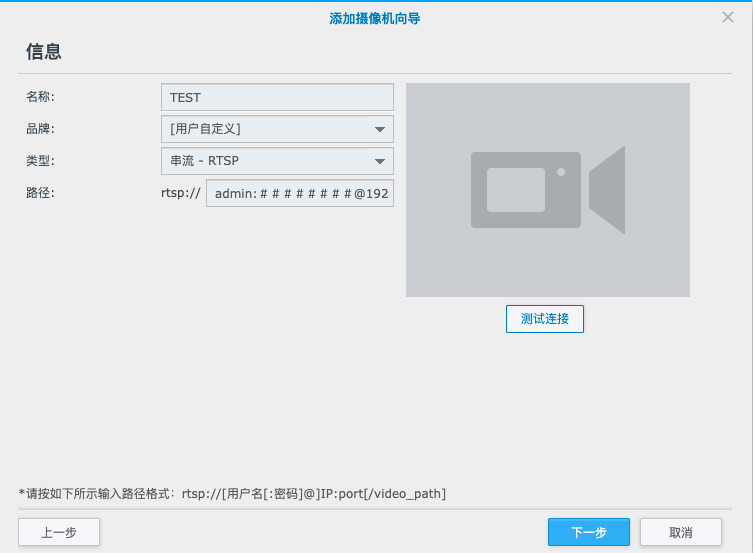Open the brand dropdown showing 用户自定义
This screenshot has height=553, width=753.
[277, 129]
